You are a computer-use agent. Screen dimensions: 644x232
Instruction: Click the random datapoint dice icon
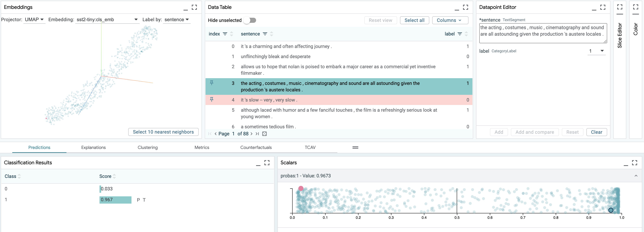(264, 134)
